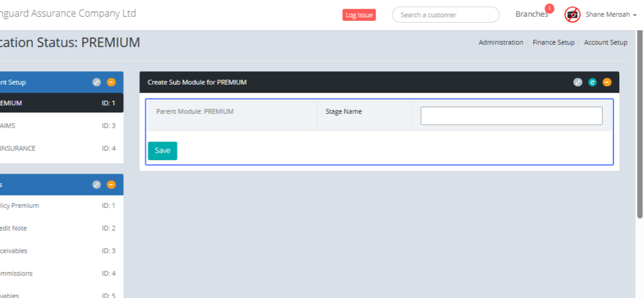Click into the Stage Name text box
Viewport: 644px width, 298px height.
coord(511,116)
